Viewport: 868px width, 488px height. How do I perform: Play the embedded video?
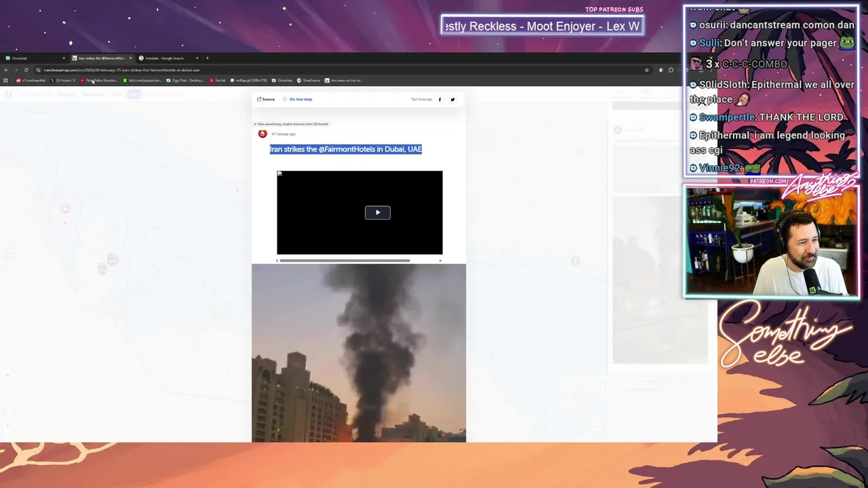(x=378, y=213)
